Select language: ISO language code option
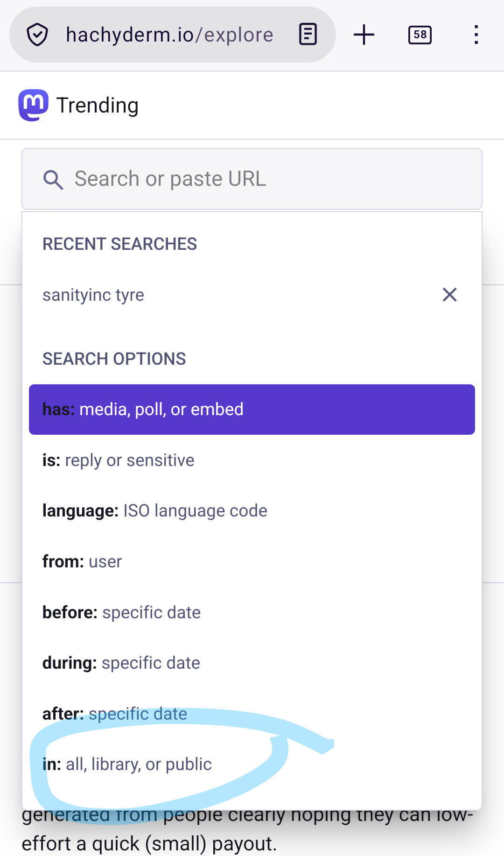The height and width of the screenshot is (856, 504). (252, 511)
